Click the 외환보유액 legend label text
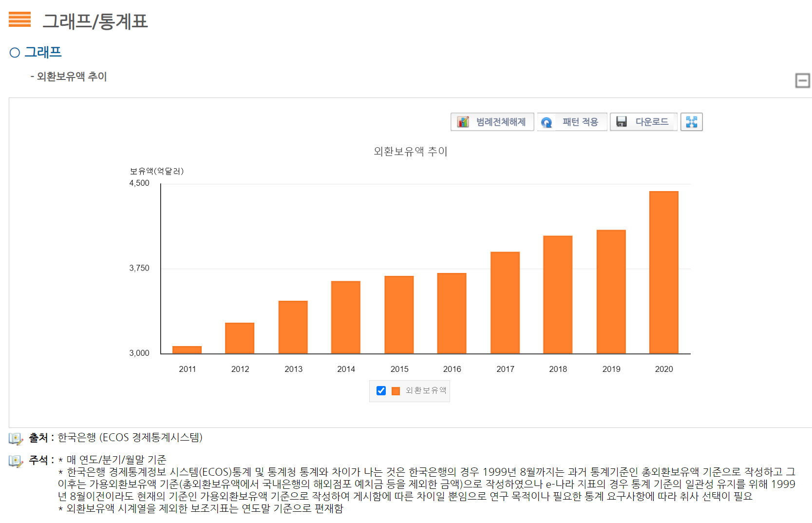The width and height of the screenshot is (812, 523). (x=426, y=391)
